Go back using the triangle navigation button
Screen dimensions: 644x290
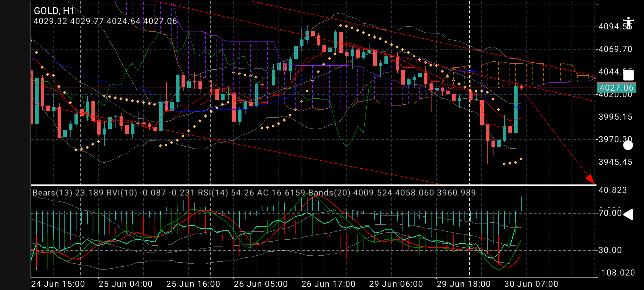tap(628, 214)
